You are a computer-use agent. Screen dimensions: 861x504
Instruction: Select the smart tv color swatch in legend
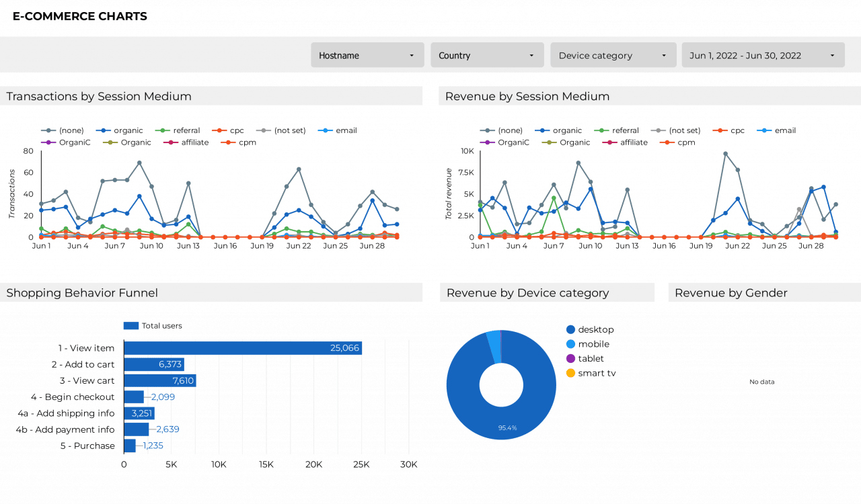[x=571, y=373]
